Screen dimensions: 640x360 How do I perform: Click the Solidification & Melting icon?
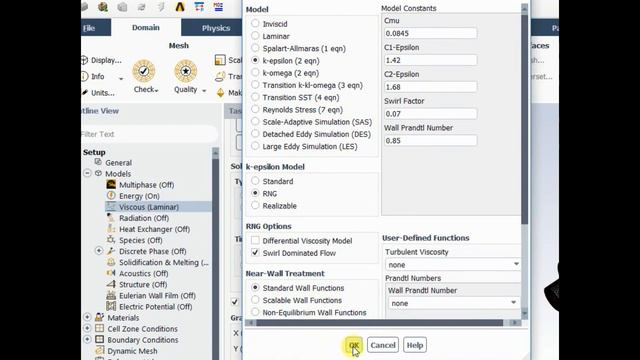point(111,262)
